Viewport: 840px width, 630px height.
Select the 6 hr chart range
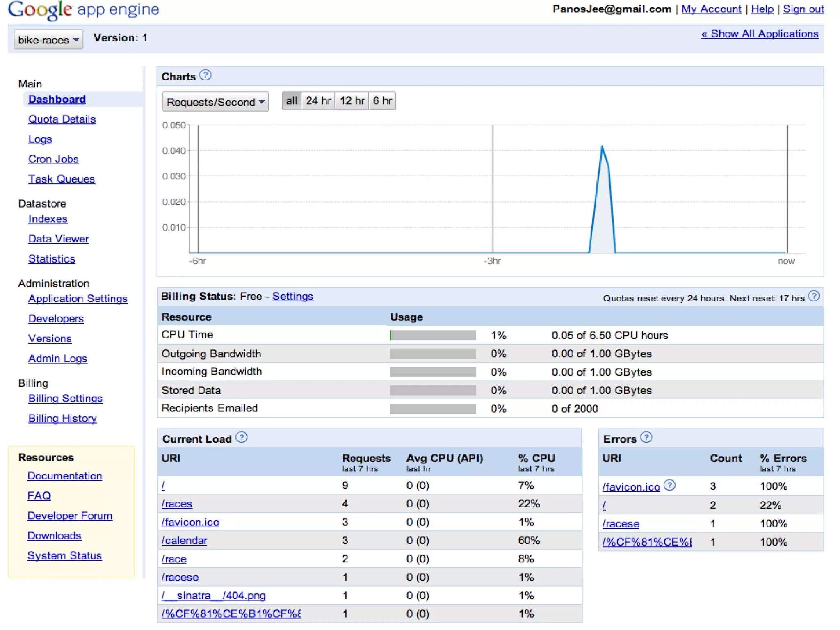tap(382, 101)
